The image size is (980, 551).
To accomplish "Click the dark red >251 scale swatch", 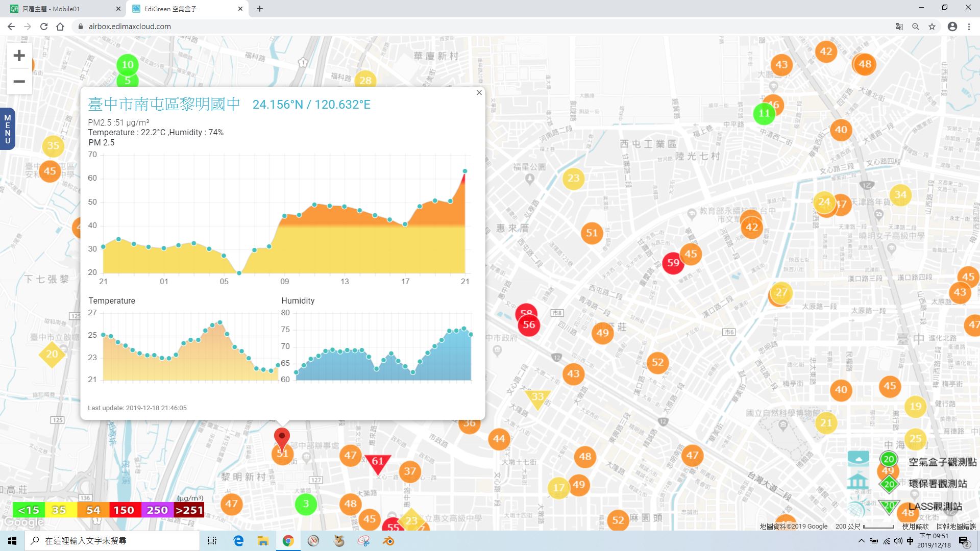I will pyautogui.click(x=189, y=510).
